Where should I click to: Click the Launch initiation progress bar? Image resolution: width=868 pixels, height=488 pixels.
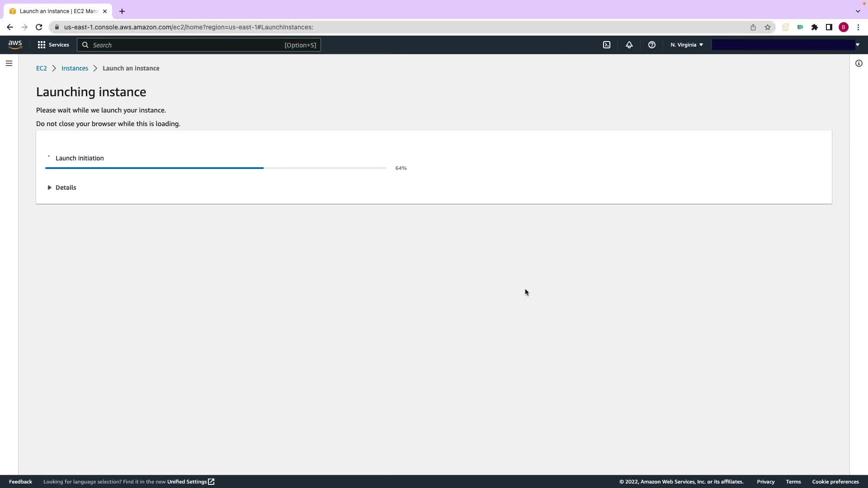pos(216,168)
